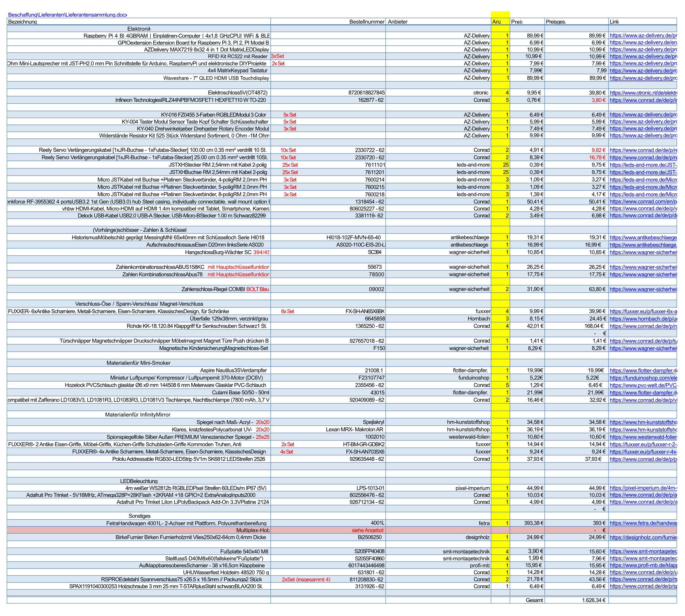Open the fetra Handwagen link
Image resolution: width=685 pixels, height=616 pixels.
[643, 523]
